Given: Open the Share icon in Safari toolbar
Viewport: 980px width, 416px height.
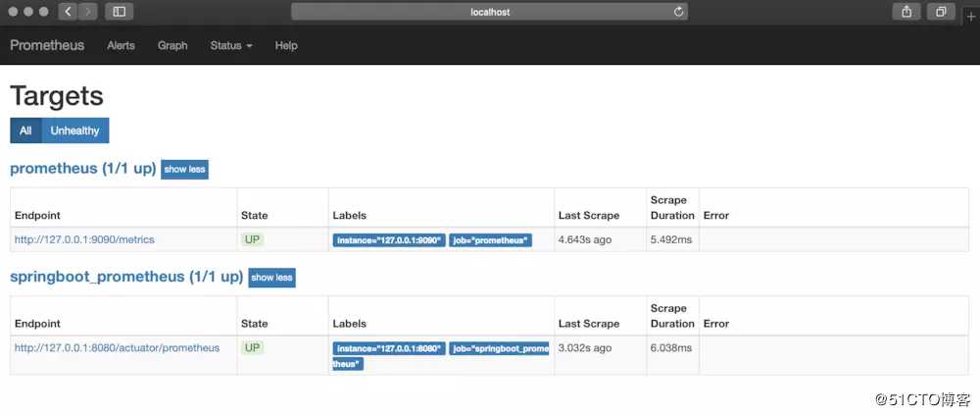Looking at the screenshot, I should [x=906, y=11].
